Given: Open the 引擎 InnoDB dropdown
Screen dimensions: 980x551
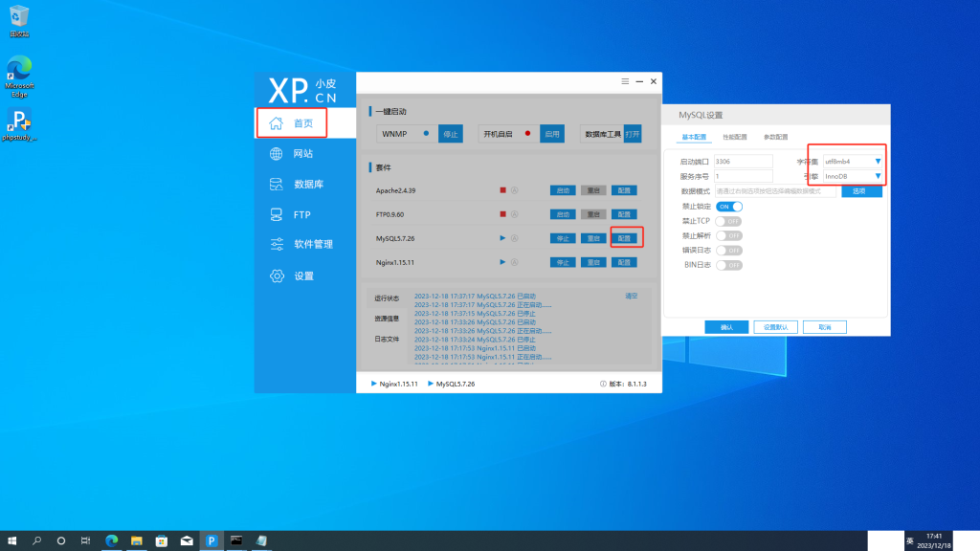Looking at the screenshot, I should pyautogui.click(x=853, y=176).
